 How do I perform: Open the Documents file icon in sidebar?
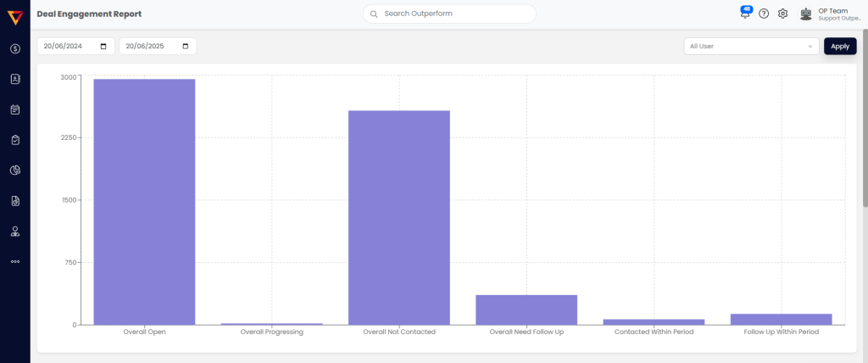(x=15, y=201)
